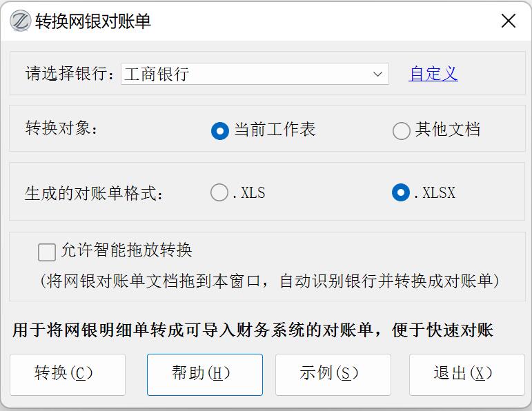This screenshot has height=411, width=532.
Task: Click the 请选择银行 label
Action: pyautogui.click(x=70, y=74)
